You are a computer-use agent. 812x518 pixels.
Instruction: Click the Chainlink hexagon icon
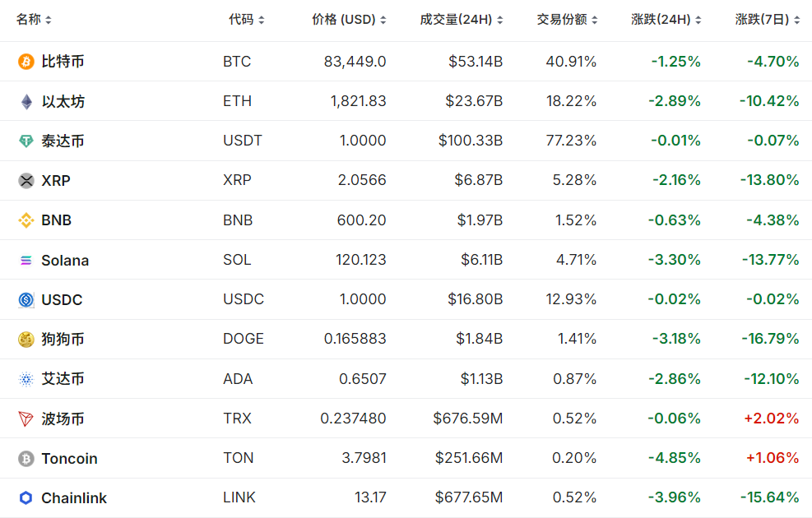[26, 497]
